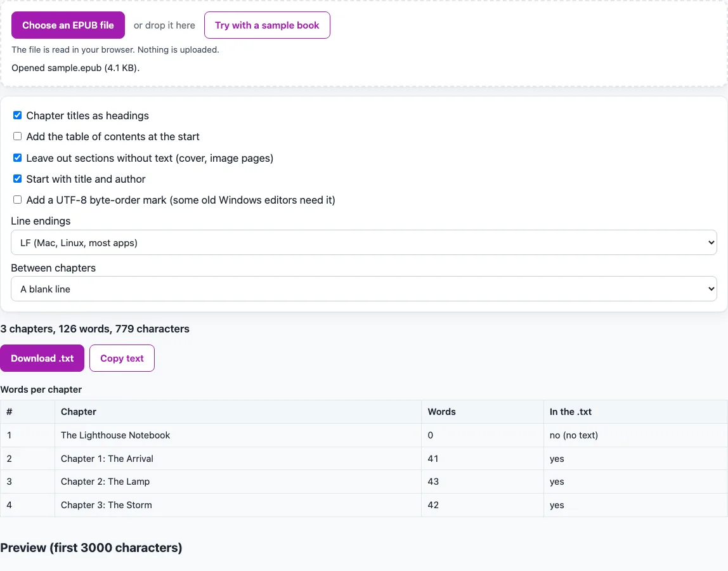Toggle Leave out sections without text checkbox
728x571 pixels.
coord(17,158)
